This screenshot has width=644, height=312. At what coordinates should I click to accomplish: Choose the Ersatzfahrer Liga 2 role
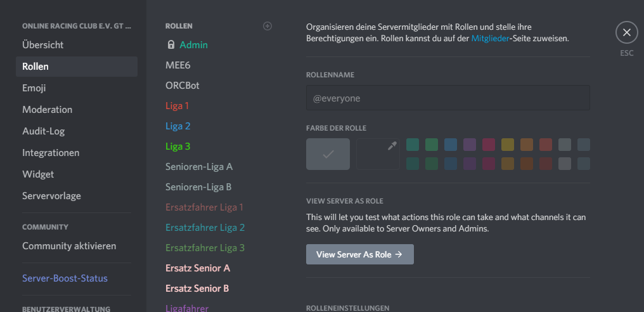pyautogui.click(x=205, y=227)
